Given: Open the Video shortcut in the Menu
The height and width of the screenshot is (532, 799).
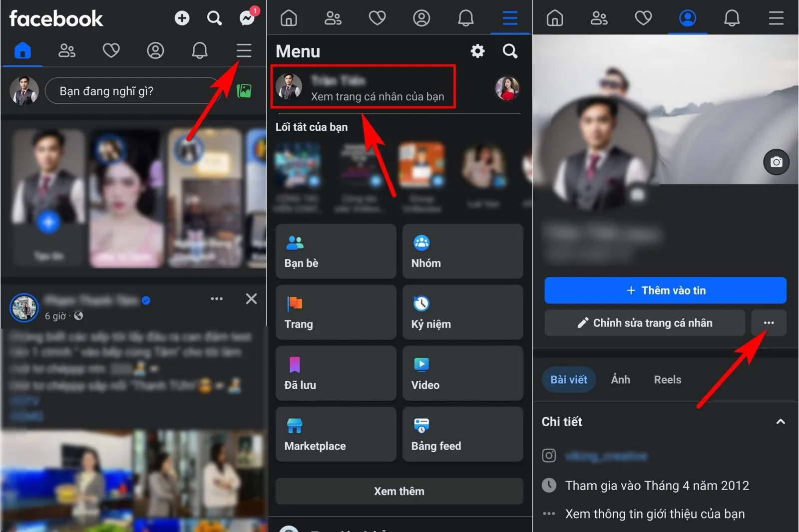Looking at the screenshot, I should [462, 373].
